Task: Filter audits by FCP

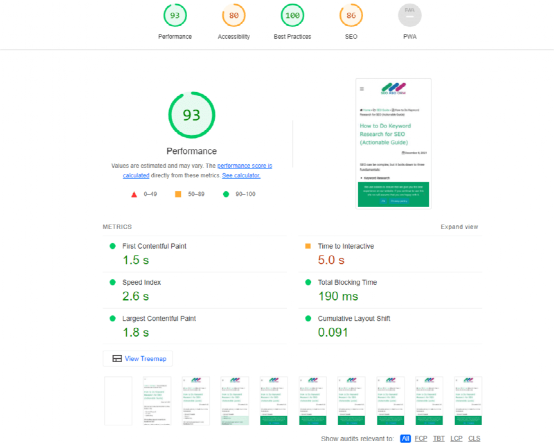Action: [421, 438]
